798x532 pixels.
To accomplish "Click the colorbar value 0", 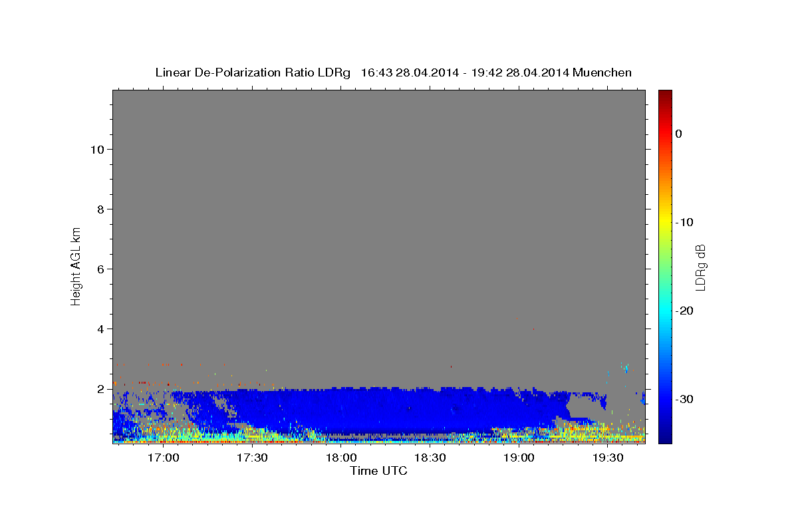I will pos(679,134).
